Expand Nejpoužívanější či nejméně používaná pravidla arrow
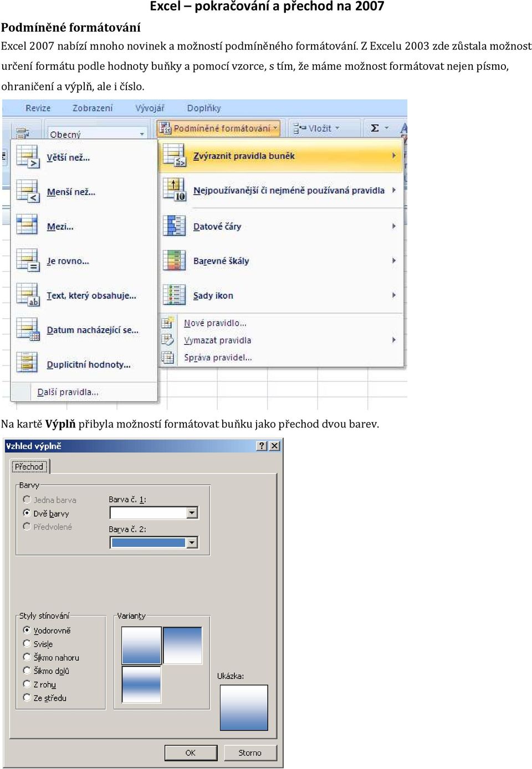532x769 pixels. tap(394, 190)
